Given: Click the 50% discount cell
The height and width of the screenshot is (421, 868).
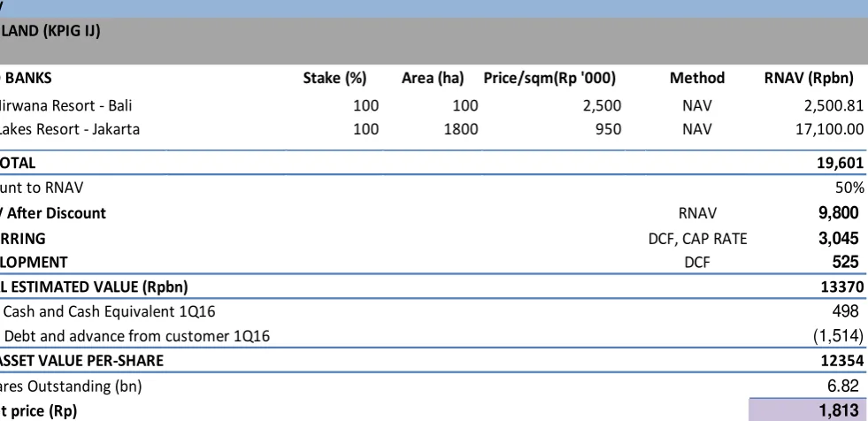Looking at the screenshot, I should click(x=849, y=188).
